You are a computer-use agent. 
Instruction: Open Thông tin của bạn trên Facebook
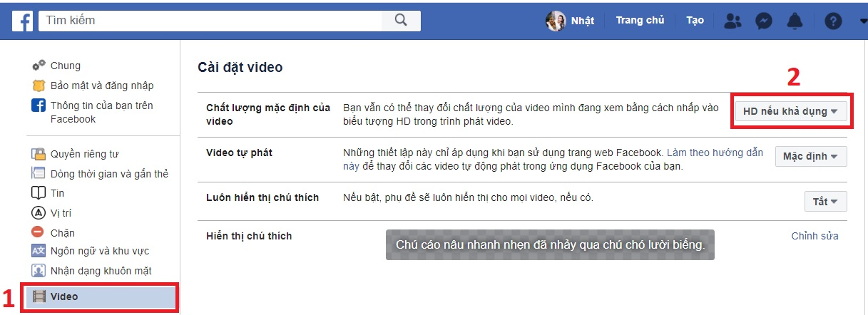tap(102, 113)
